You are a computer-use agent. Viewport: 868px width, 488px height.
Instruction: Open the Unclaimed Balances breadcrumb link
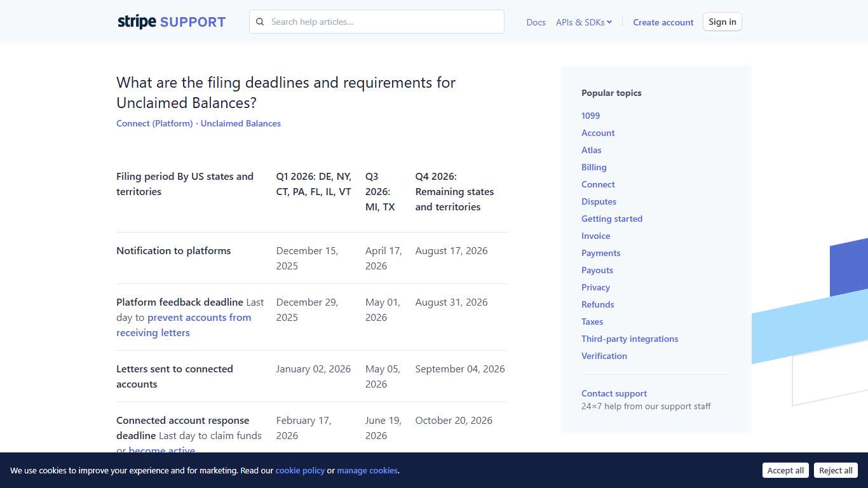pos(240,123)
